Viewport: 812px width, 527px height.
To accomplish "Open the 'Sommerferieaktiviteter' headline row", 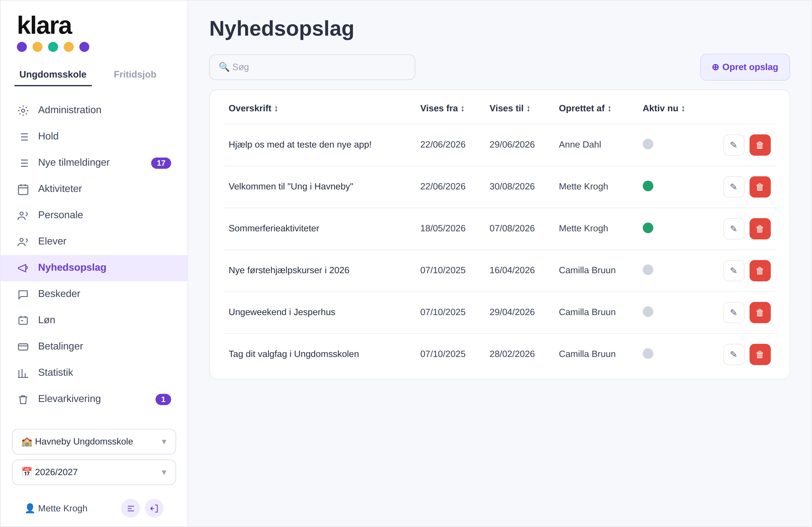I will click(x=274, y=228).
